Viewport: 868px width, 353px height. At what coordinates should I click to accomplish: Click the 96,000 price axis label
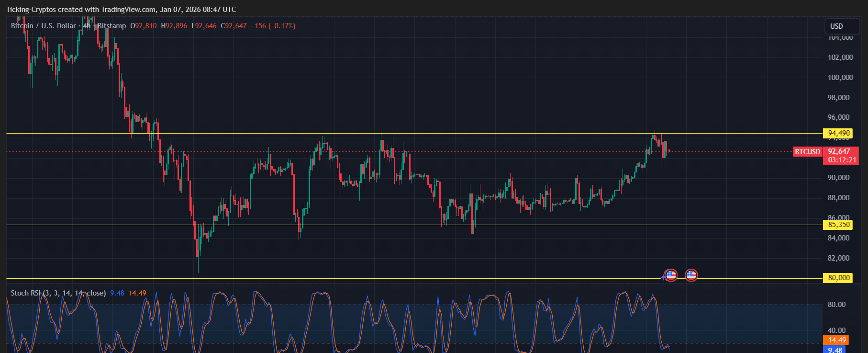(839, 117)
